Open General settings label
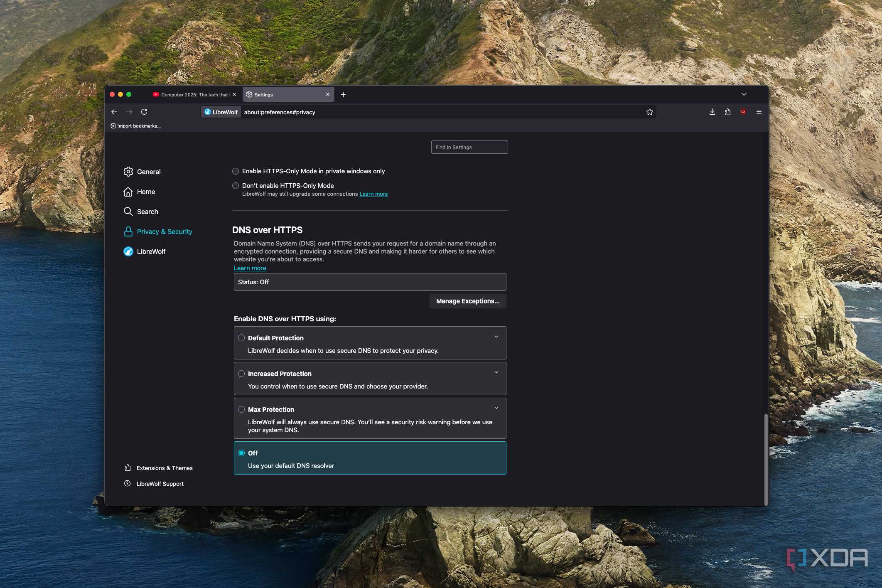Viewport: 882px width, 588px height. 149,172
